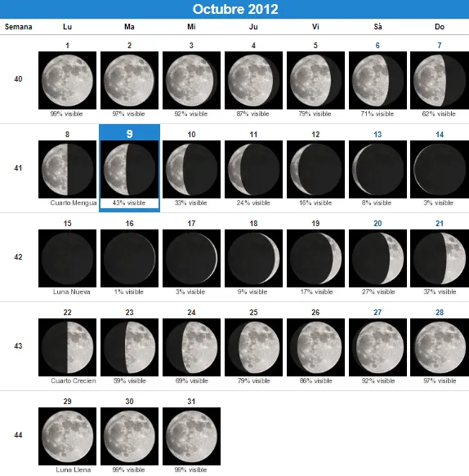Open Saturday 20 moon image
The height and width of the screenshot is (476, 469).
tap(377, 258)
